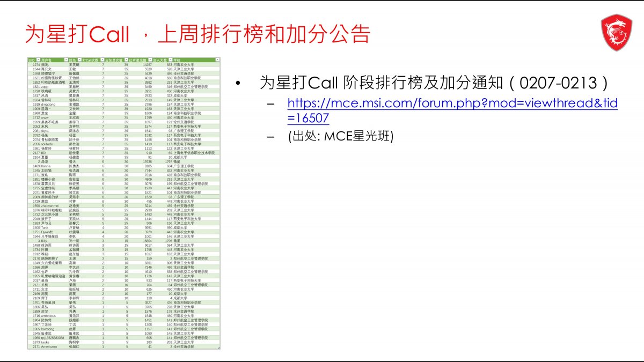Click the 微星 cell in the Billy row
Screen dimensions: 644x362
(x=177, y=241)
